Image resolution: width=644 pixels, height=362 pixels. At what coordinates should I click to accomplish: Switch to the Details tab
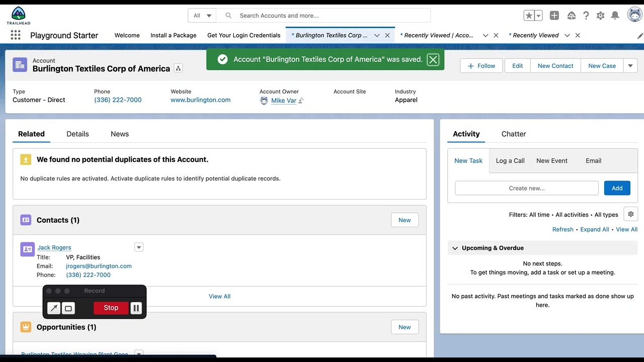coord(77,134)
